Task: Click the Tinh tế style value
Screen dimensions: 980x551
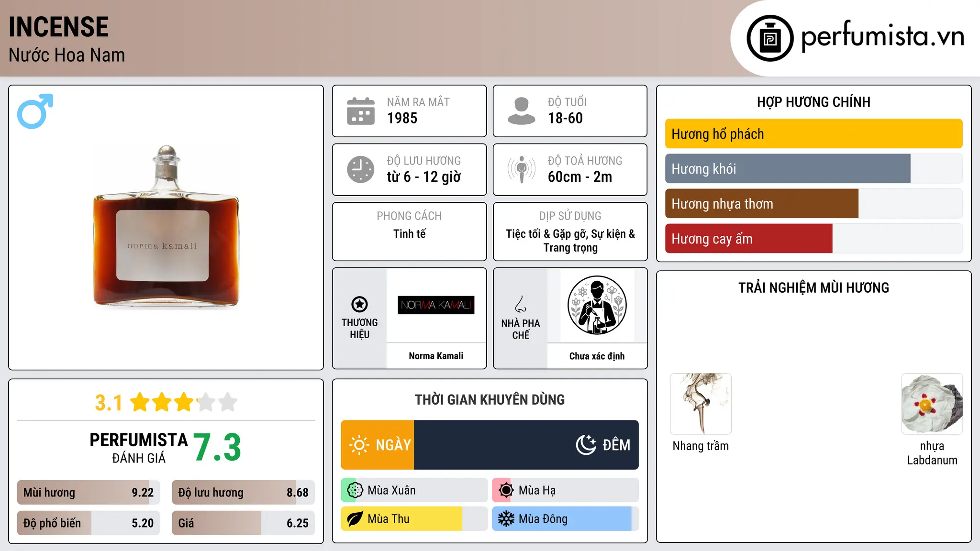Action: pos(410,234)
